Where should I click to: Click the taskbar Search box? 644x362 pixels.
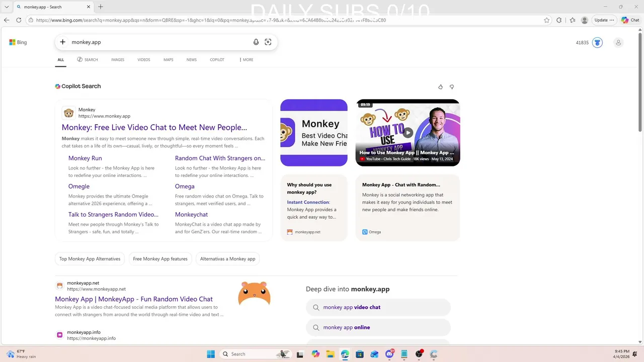(255, 354)
